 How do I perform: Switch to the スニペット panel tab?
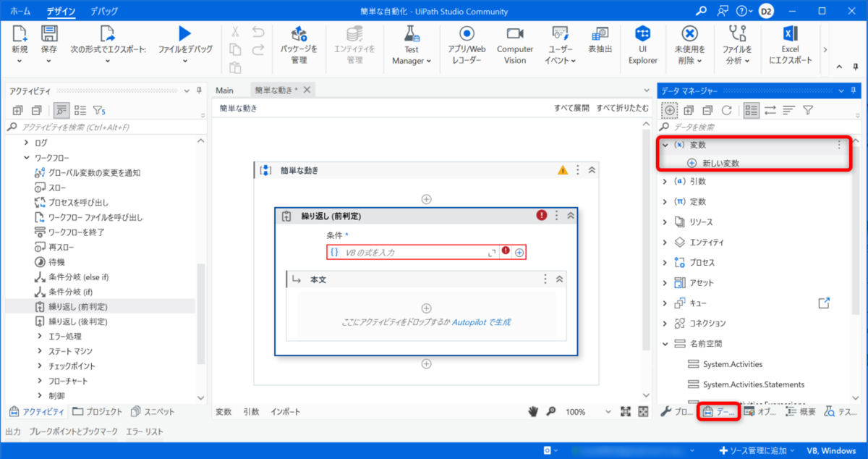click(153, 411)
